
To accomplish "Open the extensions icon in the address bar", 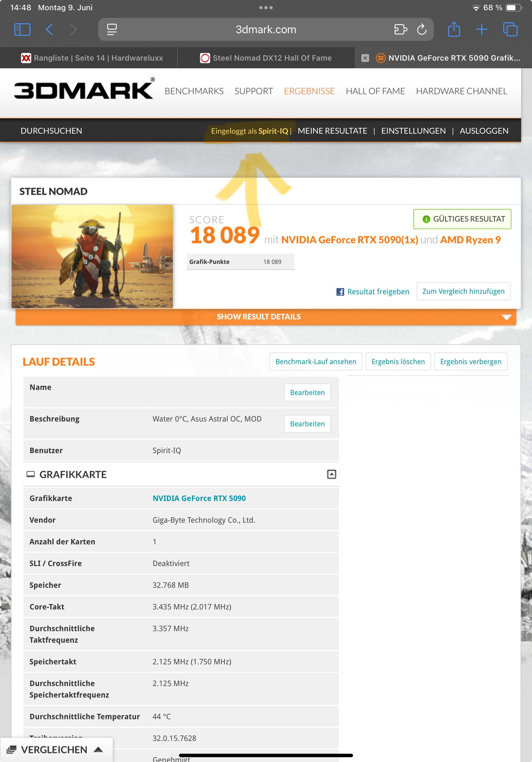I will tap(400, 29).
